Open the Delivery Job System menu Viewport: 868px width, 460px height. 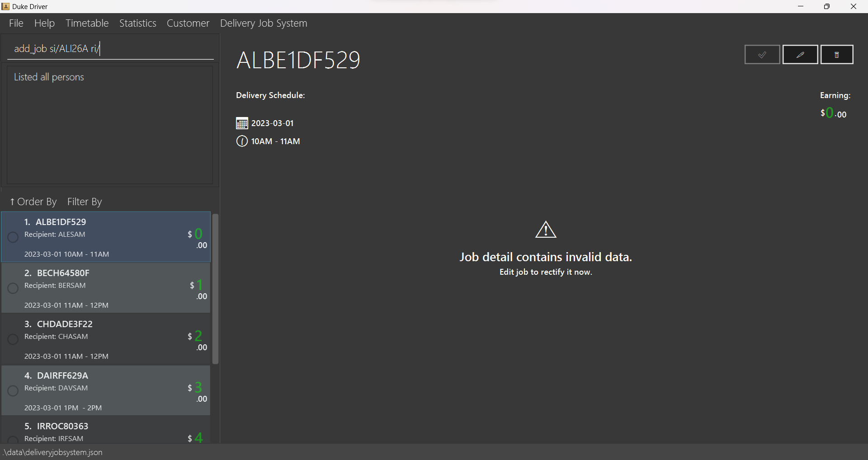point(264,23)
